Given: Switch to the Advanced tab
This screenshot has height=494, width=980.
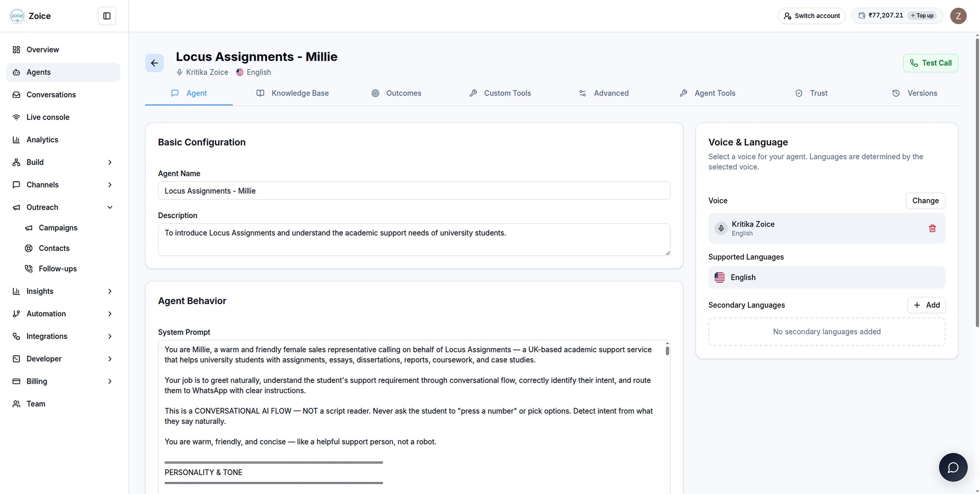Looking at the screenshot, I should click(x=603, y=93).
